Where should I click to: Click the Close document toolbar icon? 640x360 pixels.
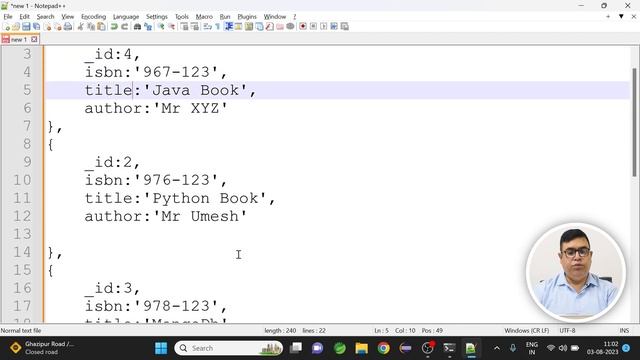pyautogui.click(x=47, y=27)
